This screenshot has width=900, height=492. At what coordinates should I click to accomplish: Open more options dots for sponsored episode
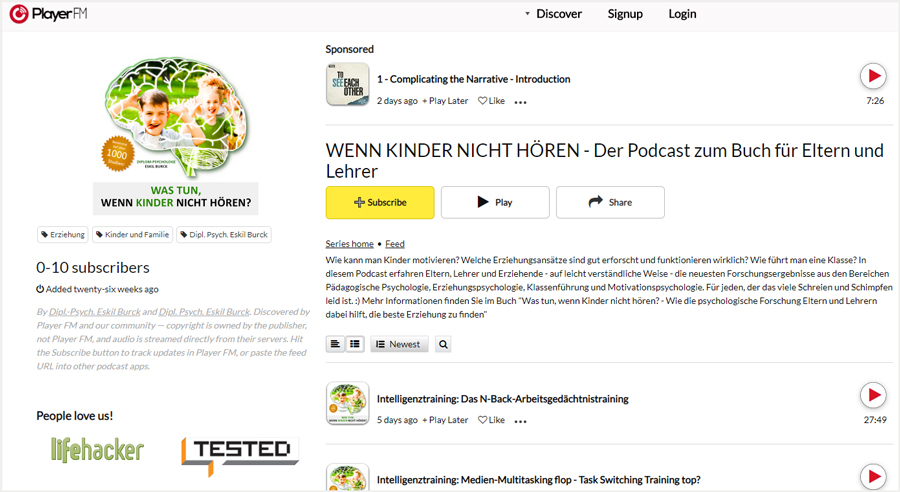click(520, 102)
